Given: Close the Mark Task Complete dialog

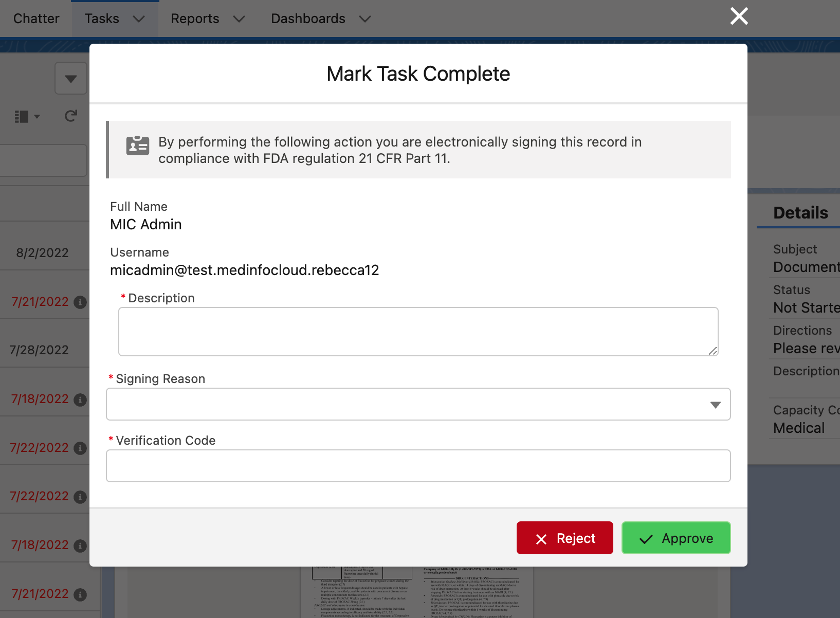Looking at the screenshot, I should coord(739,16).
